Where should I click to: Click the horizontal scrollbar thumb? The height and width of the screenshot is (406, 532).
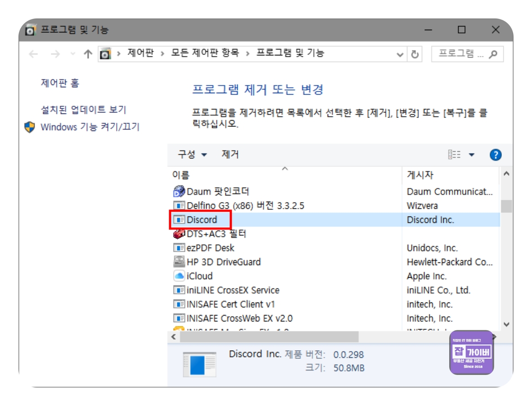(269, 337)
